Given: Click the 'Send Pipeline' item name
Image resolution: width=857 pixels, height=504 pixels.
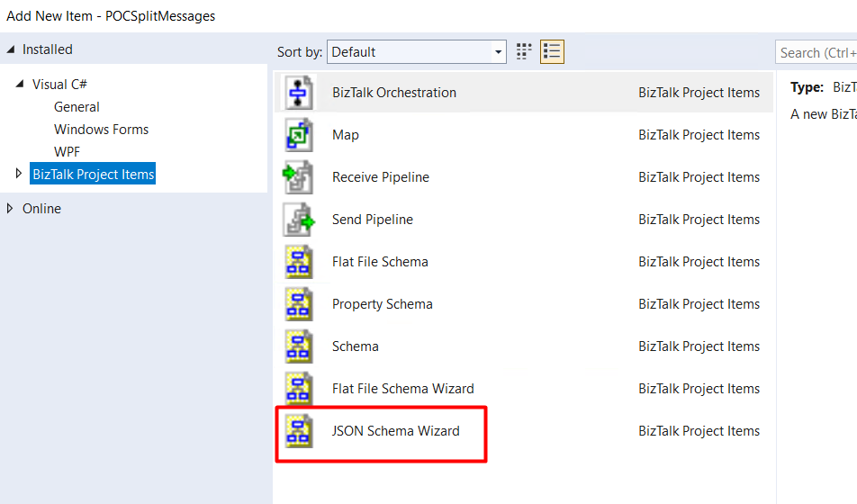Looking at the screenshot, I should point(372,220).
